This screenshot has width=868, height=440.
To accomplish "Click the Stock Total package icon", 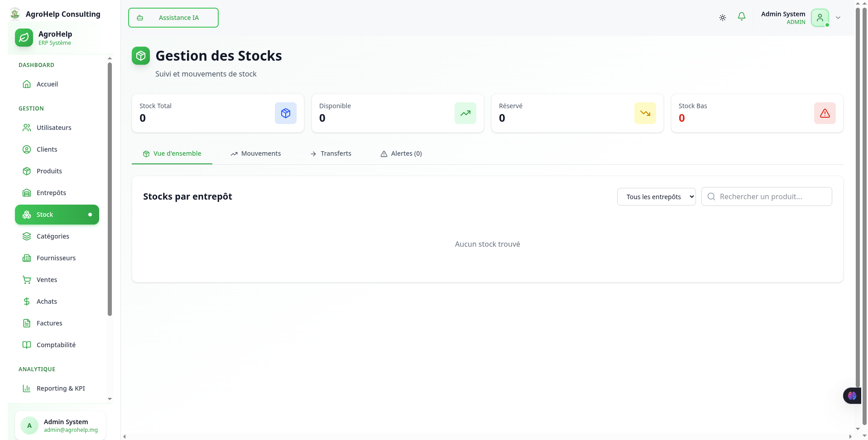I will point(285,113).
